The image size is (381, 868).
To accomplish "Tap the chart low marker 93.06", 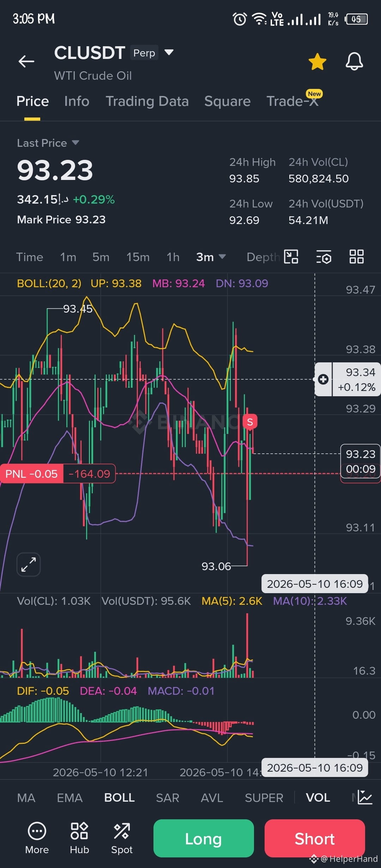I will [x=216, y=566].
